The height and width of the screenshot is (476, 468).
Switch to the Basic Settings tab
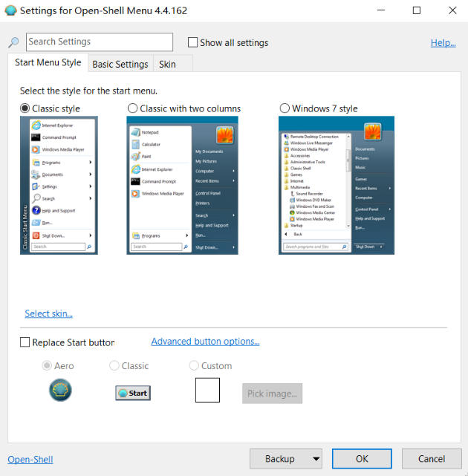[120, 64]
